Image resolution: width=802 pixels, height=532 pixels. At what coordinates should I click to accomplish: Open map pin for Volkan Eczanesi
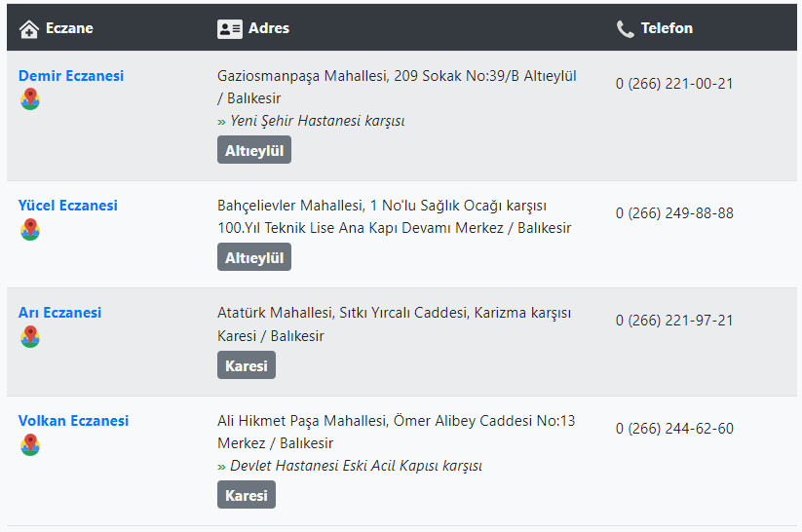[30, 444]
